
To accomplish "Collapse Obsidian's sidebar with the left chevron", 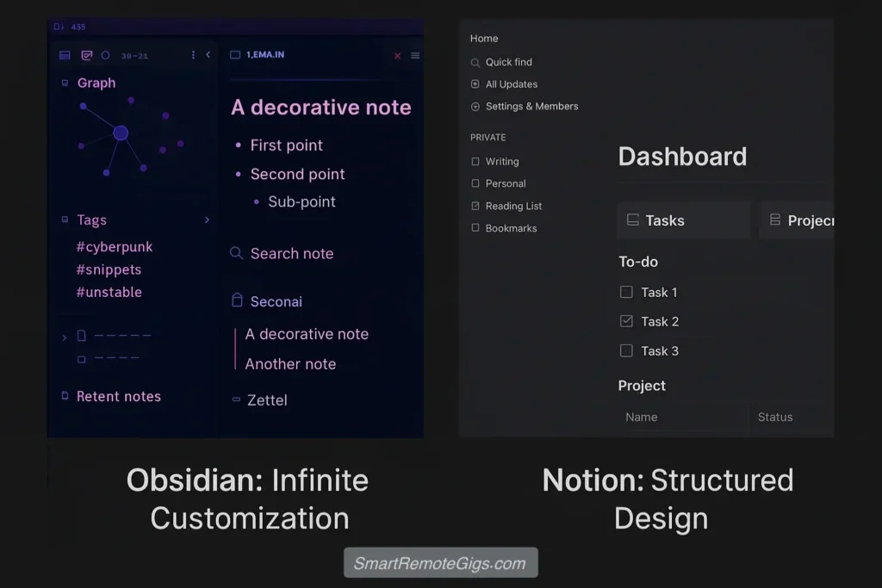I will point(208,54).
